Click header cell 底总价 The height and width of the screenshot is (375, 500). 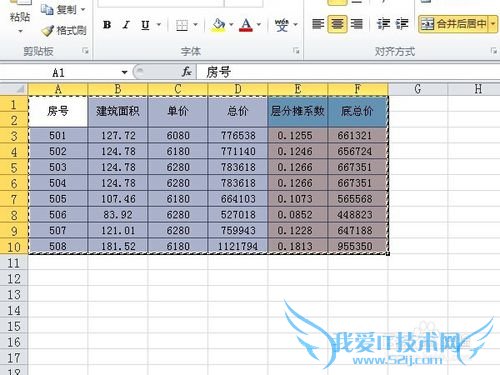point(358,112)
